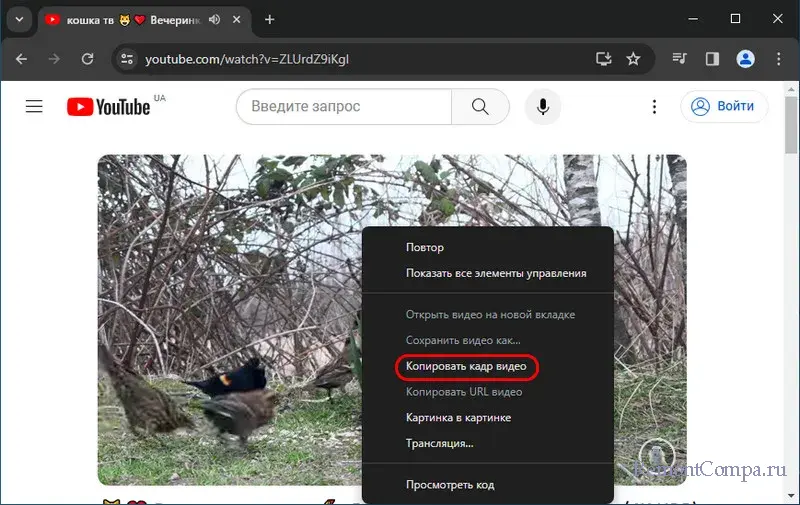Start voice search with the microphone icon
Image resolution: width=800 pixels, height=505 pixels.
click(543, 106)
